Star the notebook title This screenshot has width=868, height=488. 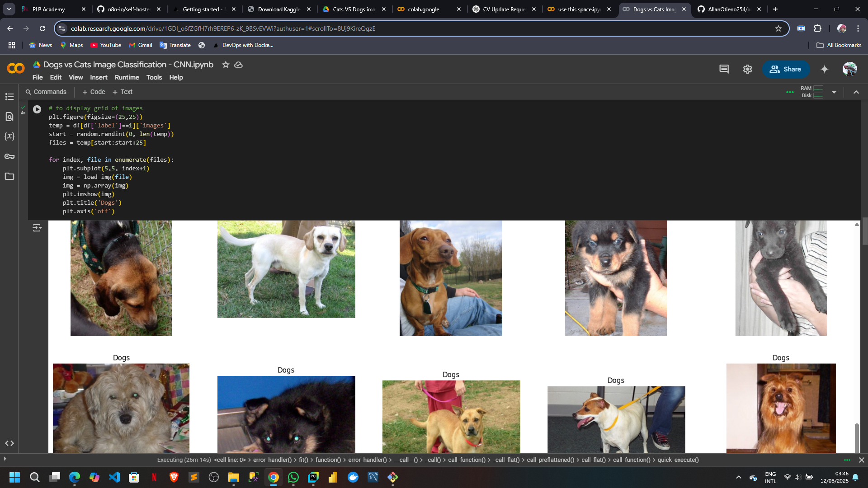point(226,65)
